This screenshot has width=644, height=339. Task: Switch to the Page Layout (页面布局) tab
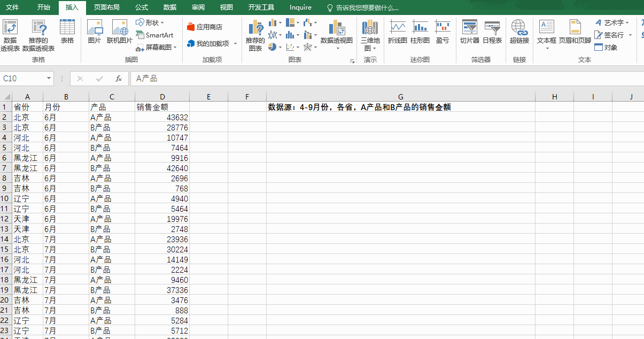pos(106,7)
